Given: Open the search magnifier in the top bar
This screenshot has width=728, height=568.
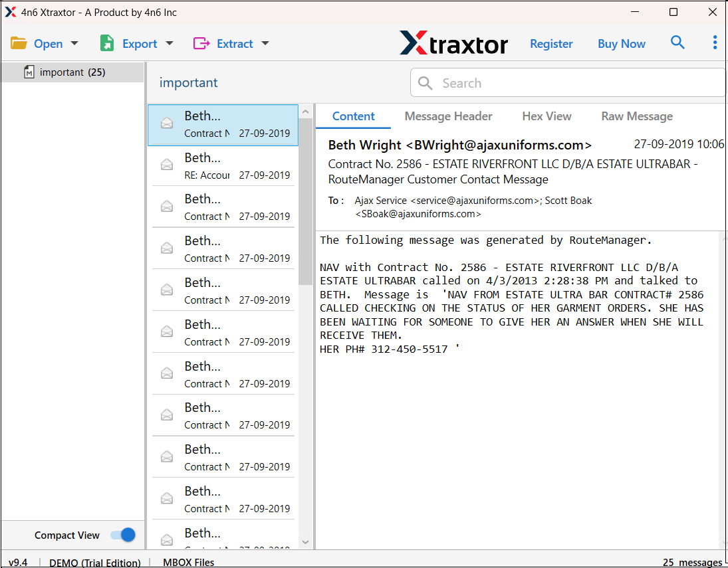Looking at the screenshot, I should pyautogui.click(x=677, y=42).
